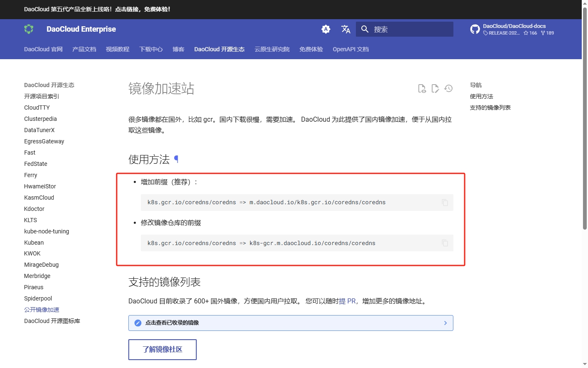Open CloudTTY in sidebar
This screenshot has height=368, width=588.
(37, 108)
